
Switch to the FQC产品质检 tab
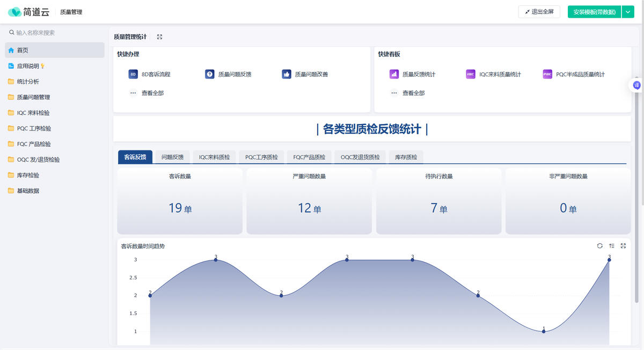[x=309, y=157]
